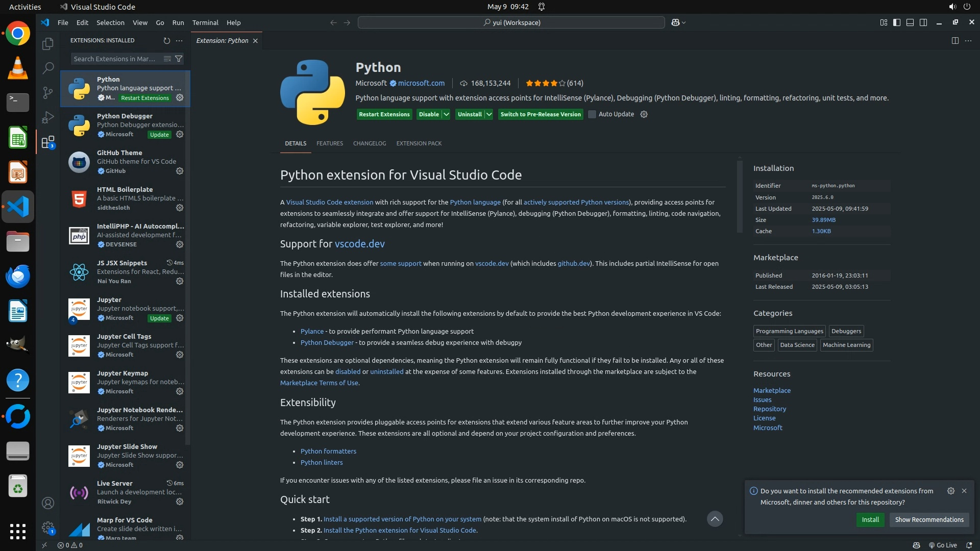Image resolution: width=980 pixels, height=551 pixels.
Task: Click the Install button in notification
Action: point(870,519)
